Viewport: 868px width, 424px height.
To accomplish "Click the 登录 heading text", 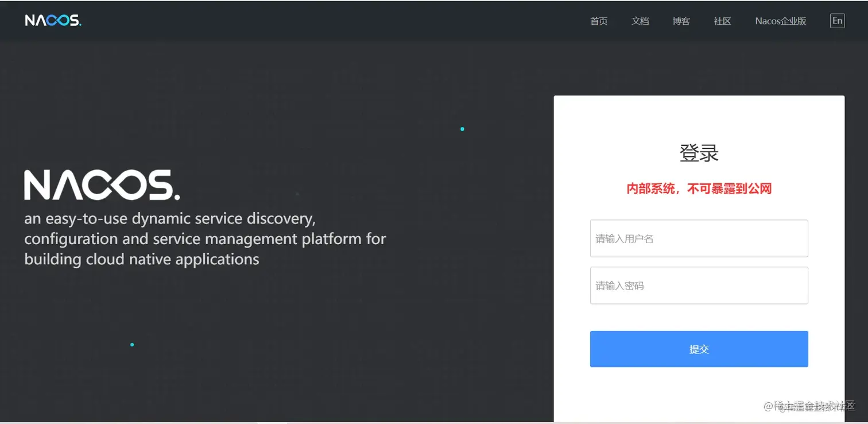I will point(699,153).
